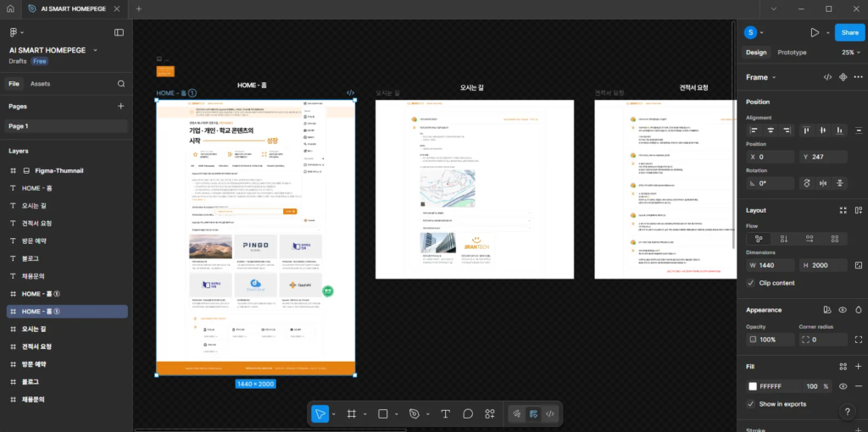Viewport: 868px width, 432px height.
Task: Click the help question mark button
Action: click(x=848, y=412)
